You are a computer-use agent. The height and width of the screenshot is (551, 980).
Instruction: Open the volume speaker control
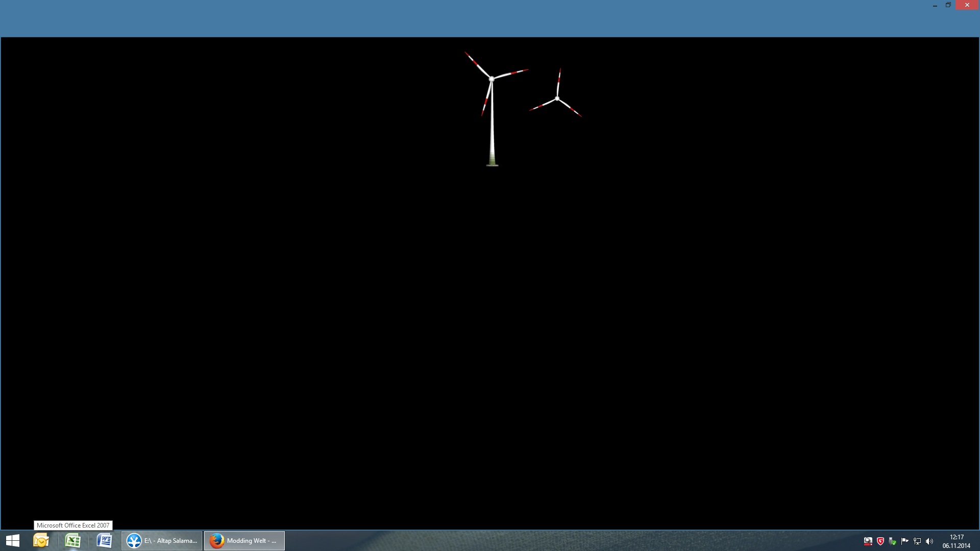929,541
